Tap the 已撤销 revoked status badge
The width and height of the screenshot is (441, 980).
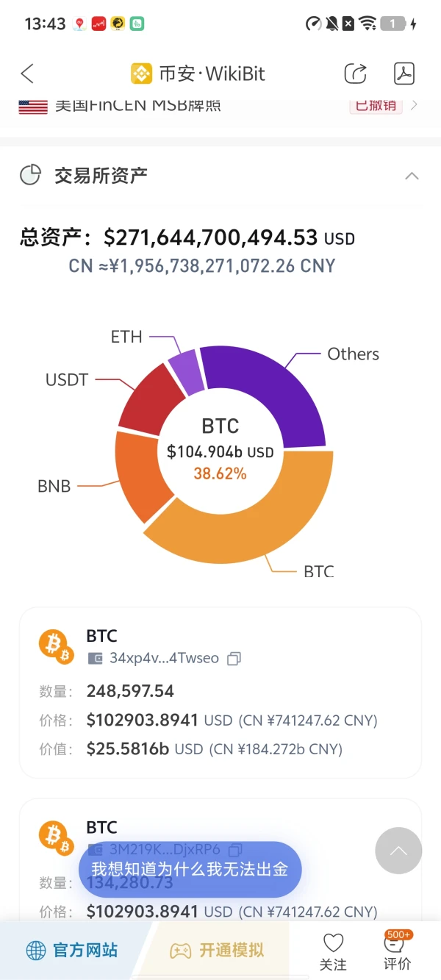tap(376, 105)
